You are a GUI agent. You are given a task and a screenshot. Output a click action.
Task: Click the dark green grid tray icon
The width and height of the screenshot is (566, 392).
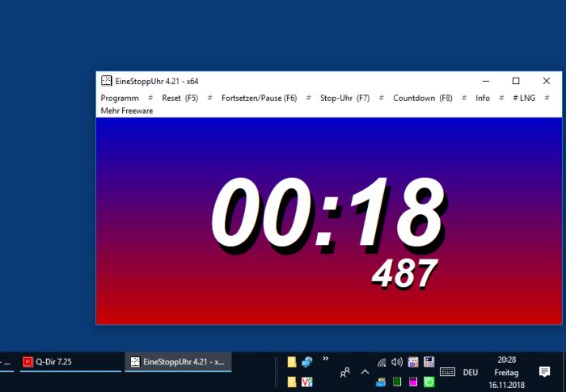click(397, 381)
